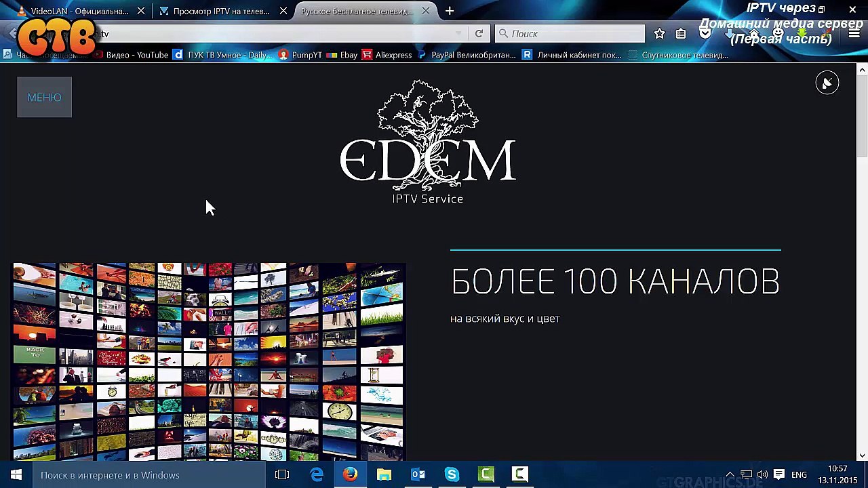868x488 pixels.
Task: Close the Русское бесплатное телевид... tab
Action: [x=426, y=12]
